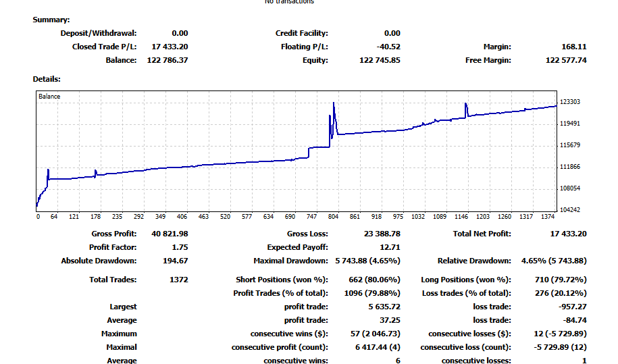
Task: Select consecutive loss value -5 729.89 (12)
Action: [x=560, y=346]
